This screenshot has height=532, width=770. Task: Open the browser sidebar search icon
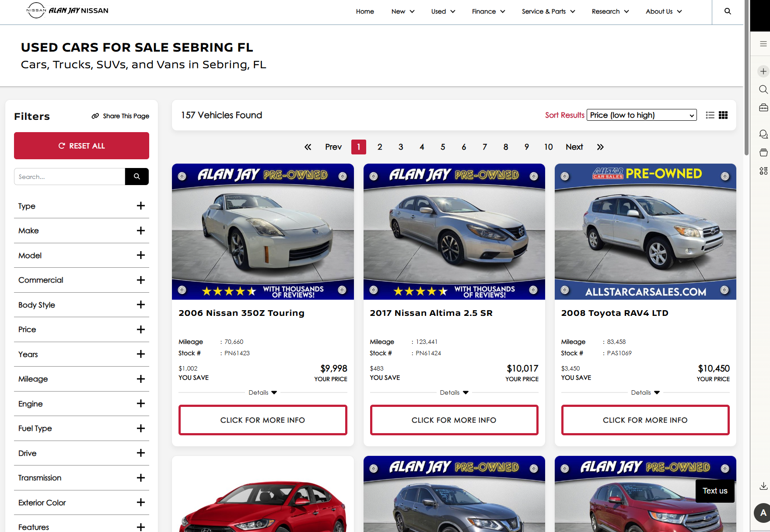[x=763, y=90]
